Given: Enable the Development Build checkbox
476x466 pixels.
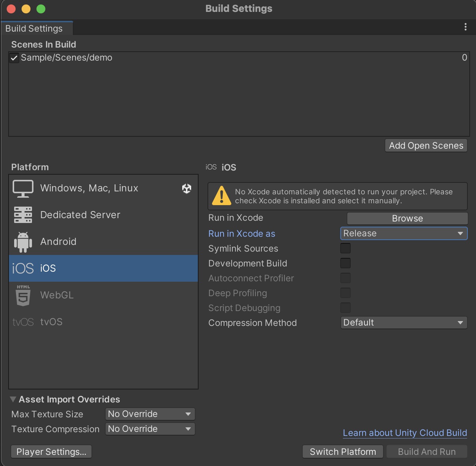Looking at the screenshot, I should 345,263.
